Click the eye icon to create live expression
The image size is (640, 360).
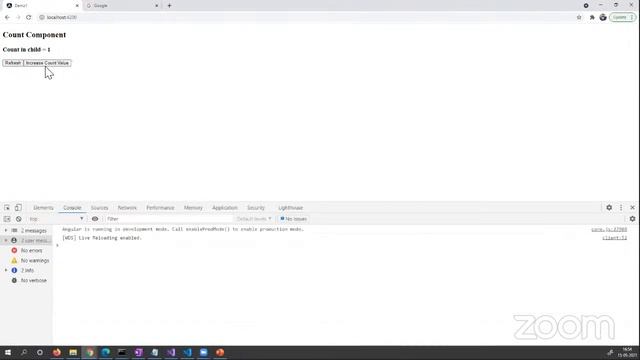[95, 219]
